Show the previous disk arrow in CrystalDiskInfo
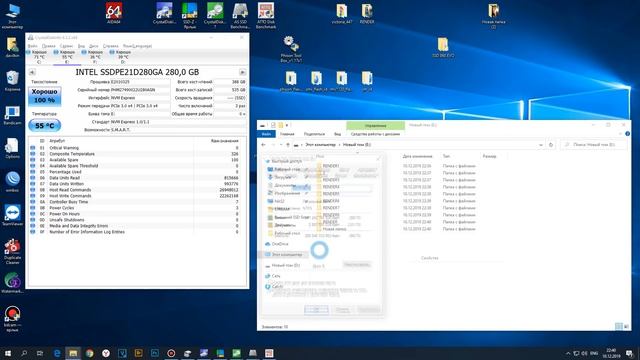Screen dimensions: 640x360 point(32,72)
